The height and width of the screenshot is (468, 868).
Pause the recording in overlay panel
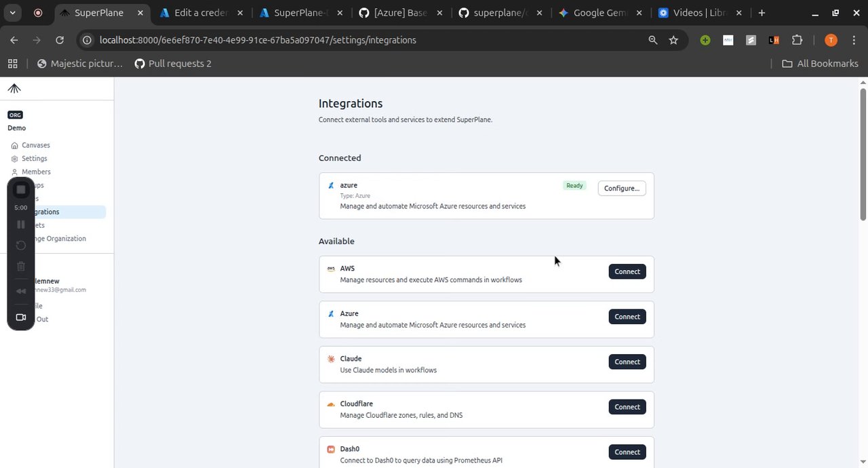pos(21,225)
